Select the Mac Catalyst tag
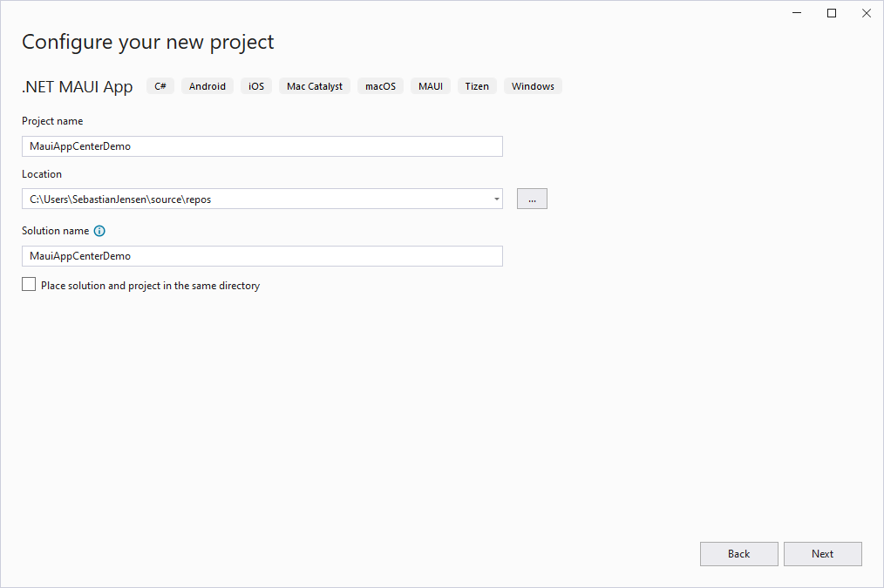The image size is (884, 588). click(315, 86)
